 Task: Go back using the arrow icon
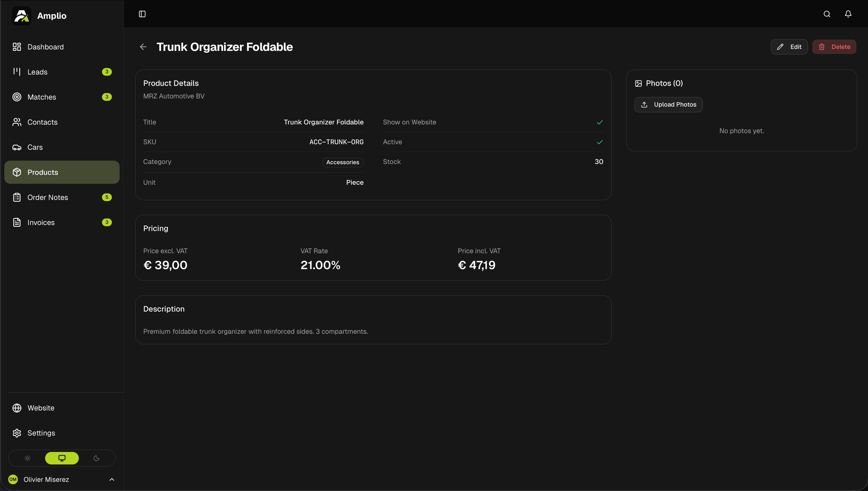point(143,47)
